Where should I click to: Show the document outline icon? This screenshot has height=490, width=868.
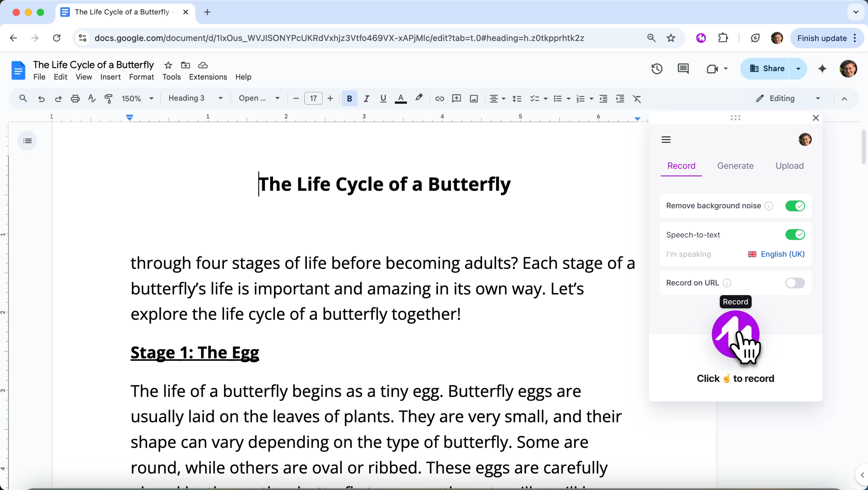point(27,140)
